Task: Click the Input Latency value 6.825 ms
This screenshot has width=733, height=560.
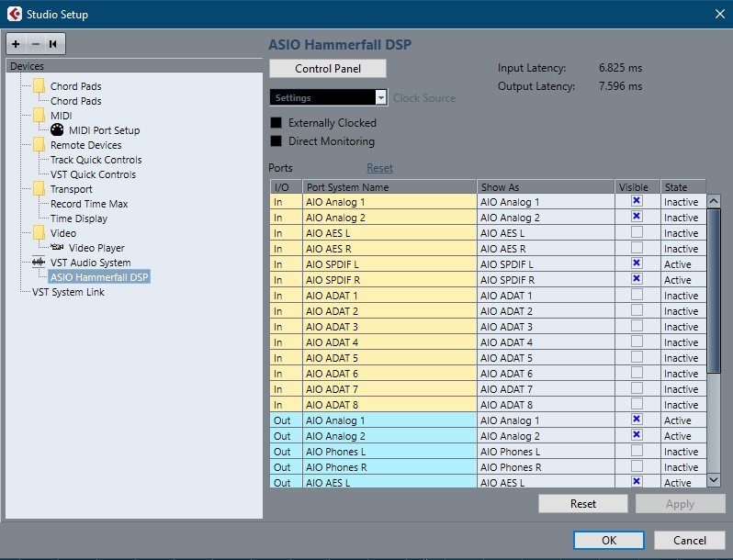Action: coord(620,68)
